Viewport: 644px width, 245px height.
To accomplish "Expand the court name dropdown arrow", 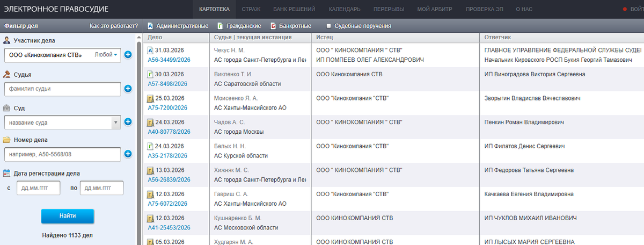I will click(115, 122).
